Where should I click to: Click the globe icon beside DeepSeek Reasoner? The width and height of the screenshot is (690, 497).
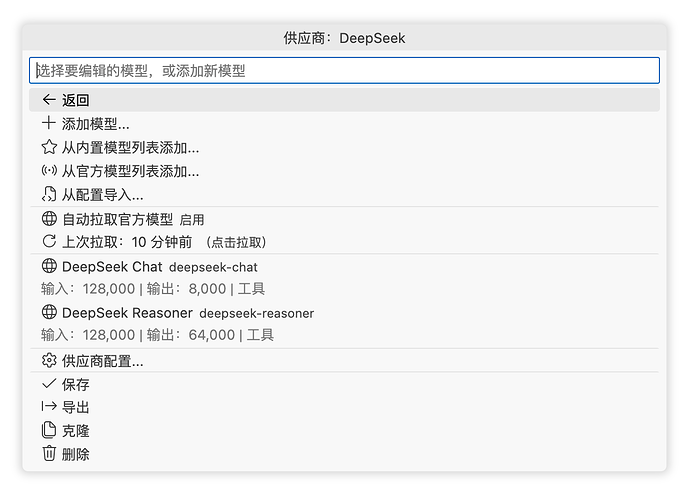[x=49, y=312]
